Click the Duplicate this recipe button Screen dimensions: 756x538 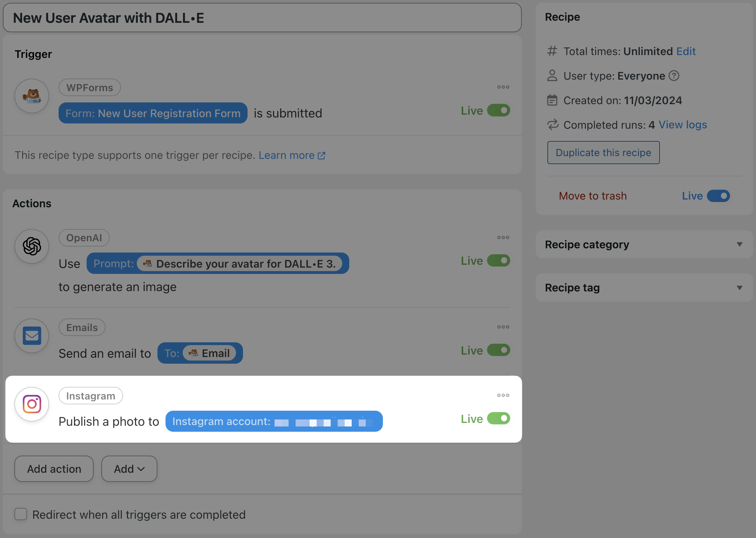(x=603, y=153)
